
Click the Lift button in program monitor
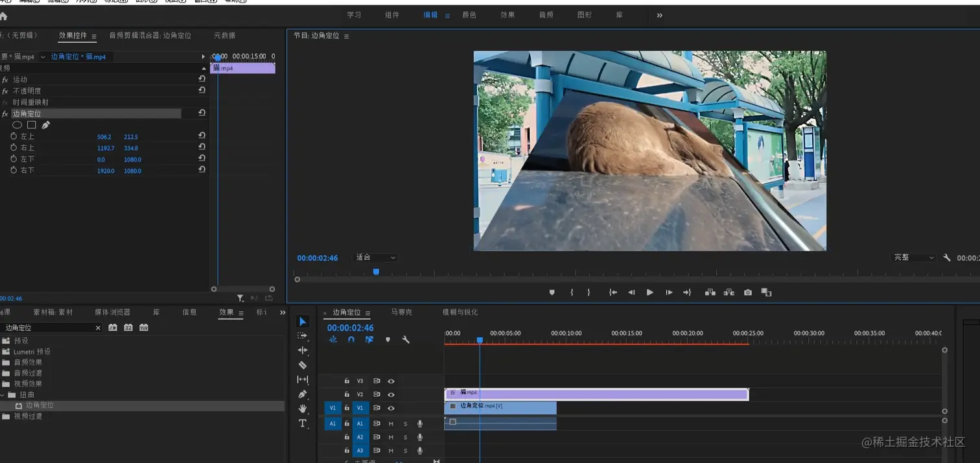click(710, 292)
